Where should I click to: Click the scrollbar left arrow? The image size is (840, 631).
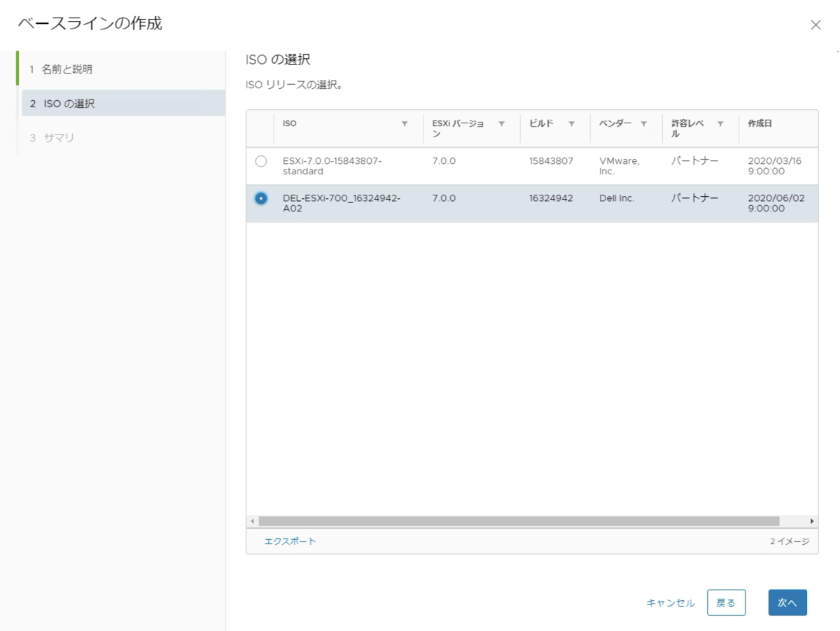tap(252, 522)
